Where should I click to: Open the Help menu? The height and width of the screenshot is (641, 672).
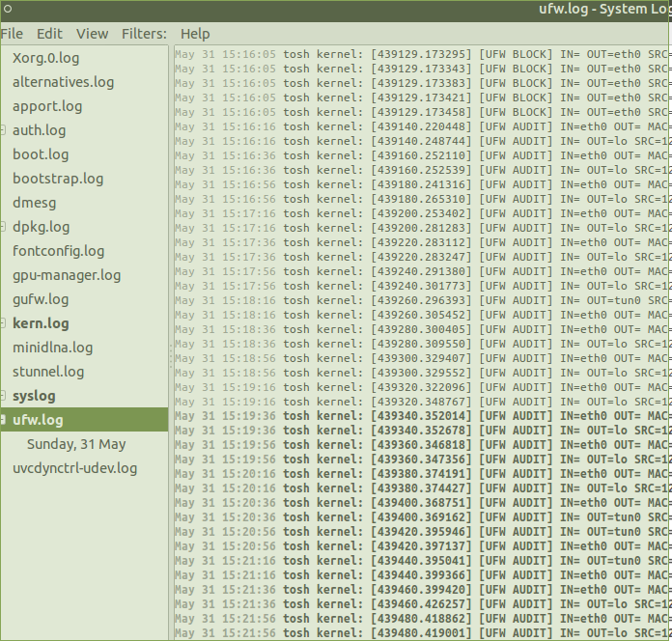195,34
